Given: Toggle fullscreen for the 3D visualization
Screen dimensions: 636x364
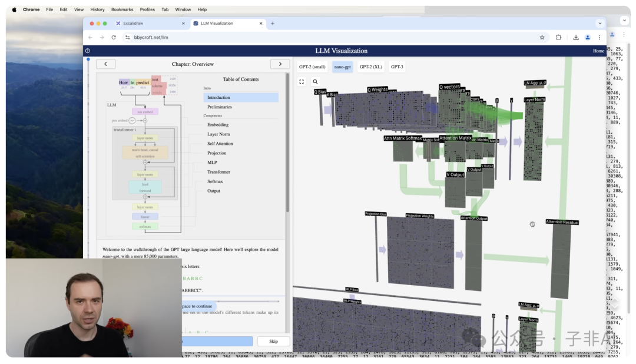Looking at the screenshot, I should (302, 81).
